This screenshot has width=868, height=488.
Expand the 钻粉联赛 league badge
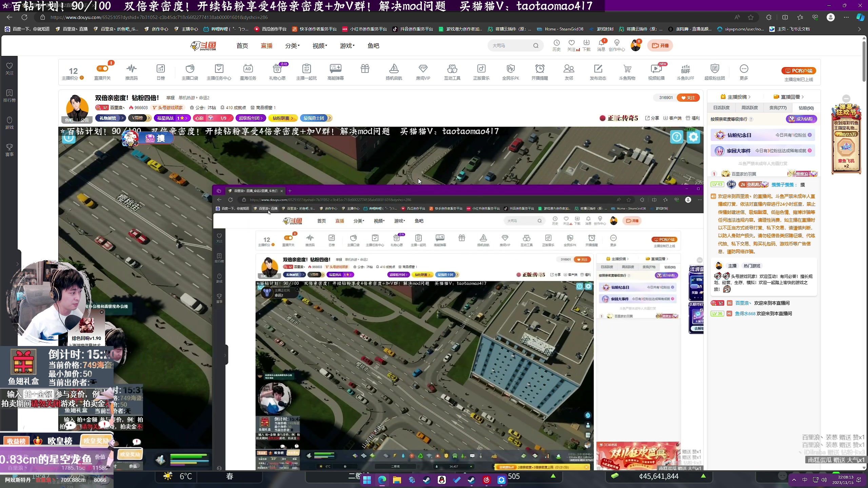tap(283, 118)
